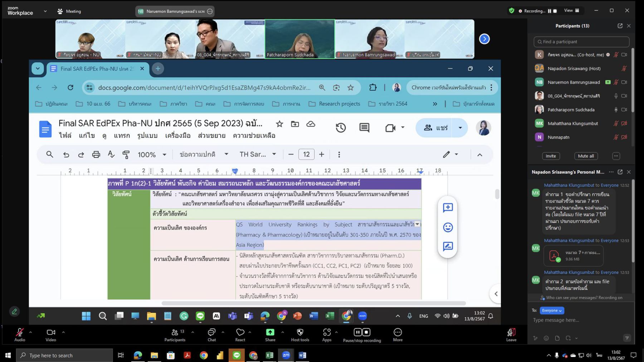644x362 pixels.
Task: Open React emoji menu
Action: coord(240,335)
